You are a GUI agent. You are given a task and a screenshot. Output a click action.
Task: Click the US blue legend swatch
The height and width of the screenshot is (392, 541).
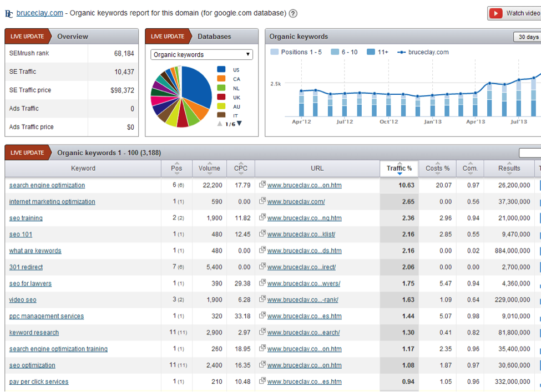(x=221, y=69)
